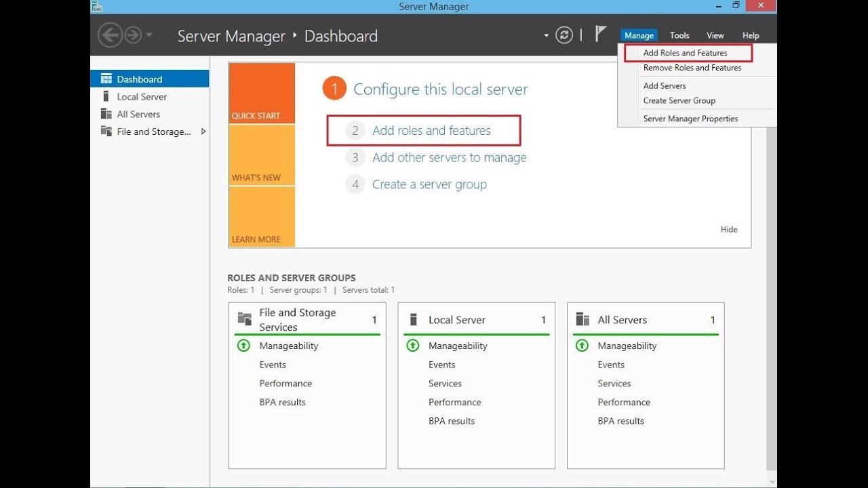This screenshot has width=868, height=488.
Task: Click File and Storage Services tile icon
Action: (x=245, y=319)
